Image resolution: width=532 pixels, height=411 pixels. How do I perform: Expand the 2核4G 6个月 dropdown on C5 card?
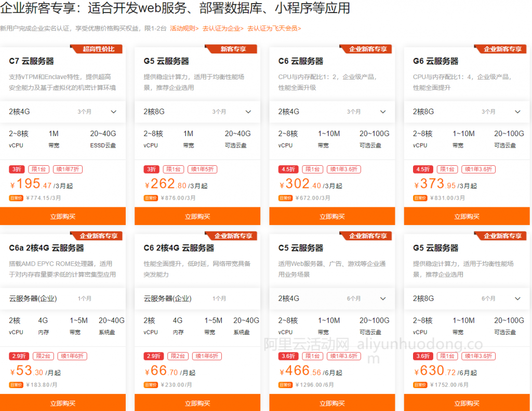(x=332, y=298)
